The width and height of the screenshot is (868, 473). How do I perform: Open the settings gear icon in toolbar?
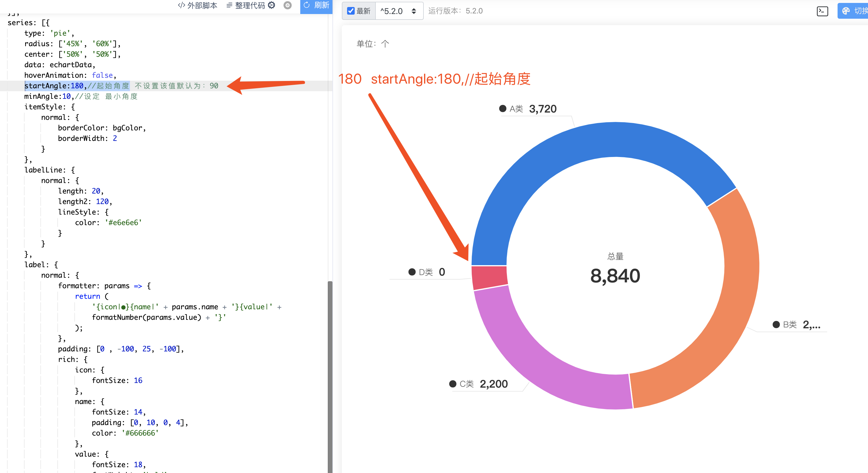click(272, 5)
